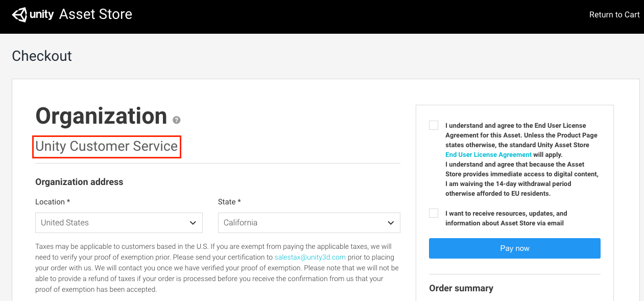The height and width of the screenshot is (301, 644).
Task: Open the Organization help question mark icon
Action: [x=177, y=120]
